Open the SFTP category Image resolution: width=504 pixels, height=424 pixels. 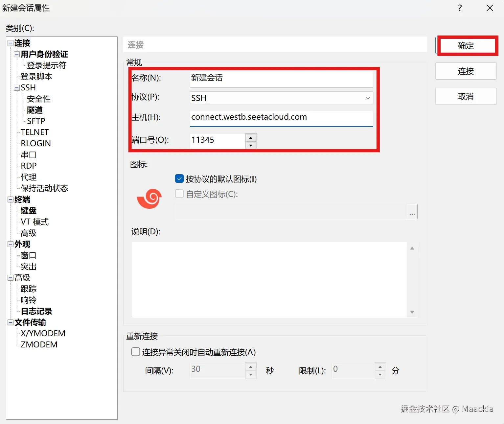pyautogui.click(x=36, y=121)
